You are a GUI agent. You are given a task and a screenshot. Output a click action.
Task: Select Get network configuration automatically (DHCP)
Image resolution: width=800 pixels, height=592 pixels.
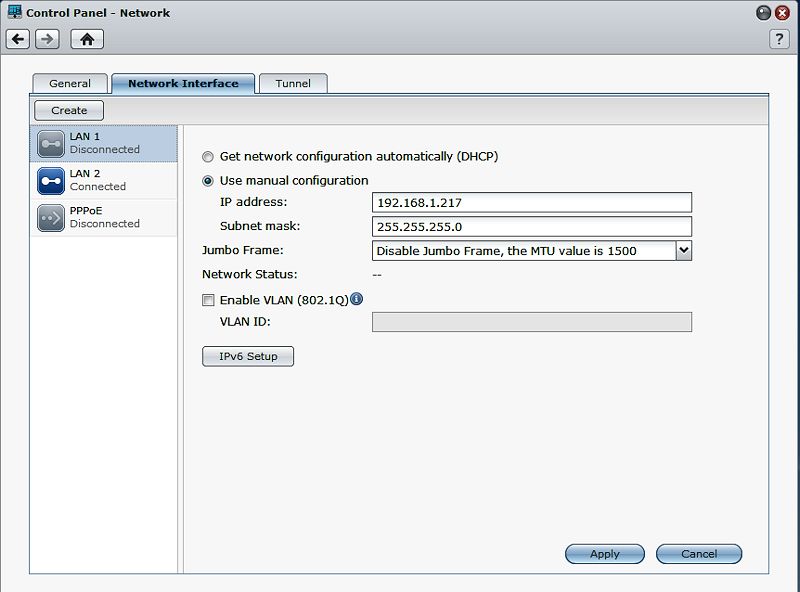tap(207, 157)
